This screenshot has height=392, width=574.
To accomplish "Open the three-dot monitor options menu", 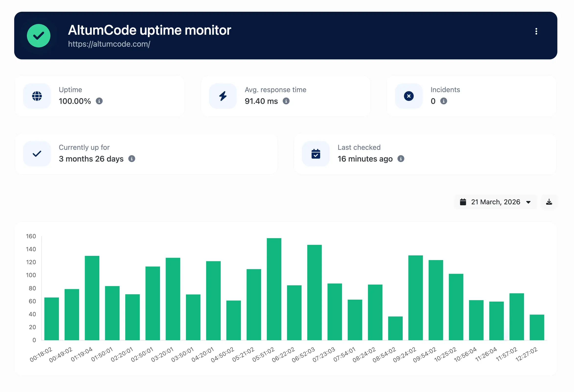I will coord(537,31).
